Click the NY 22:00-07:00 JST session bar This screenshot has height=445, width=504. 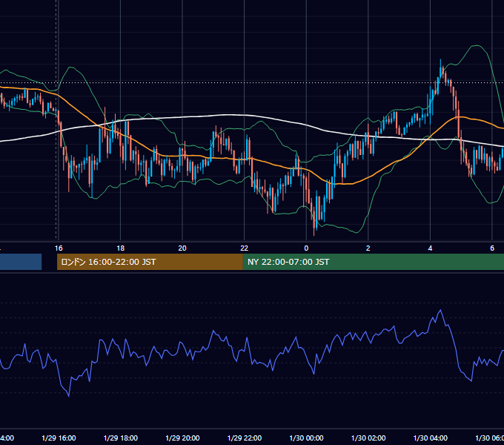tap(373, 262)
